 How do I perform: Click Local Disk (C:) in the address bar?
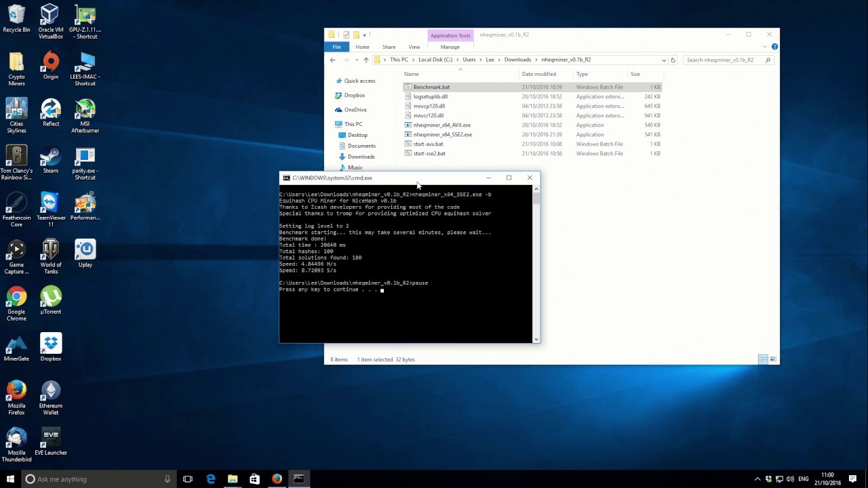[x=435, y=60]
